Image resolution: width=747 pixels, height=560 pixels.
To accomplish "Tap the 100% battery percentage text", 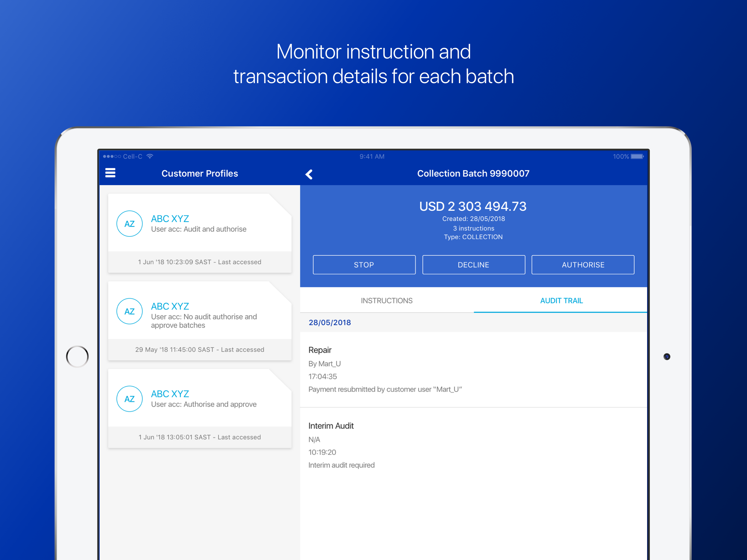I will (x=621, y=156).
